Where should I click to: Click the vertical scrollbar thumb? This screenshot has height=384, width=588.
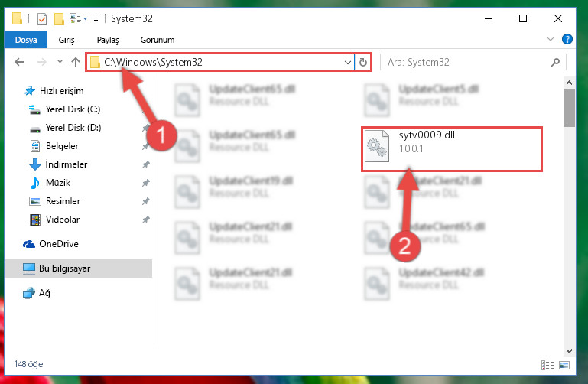coord(569,108)
